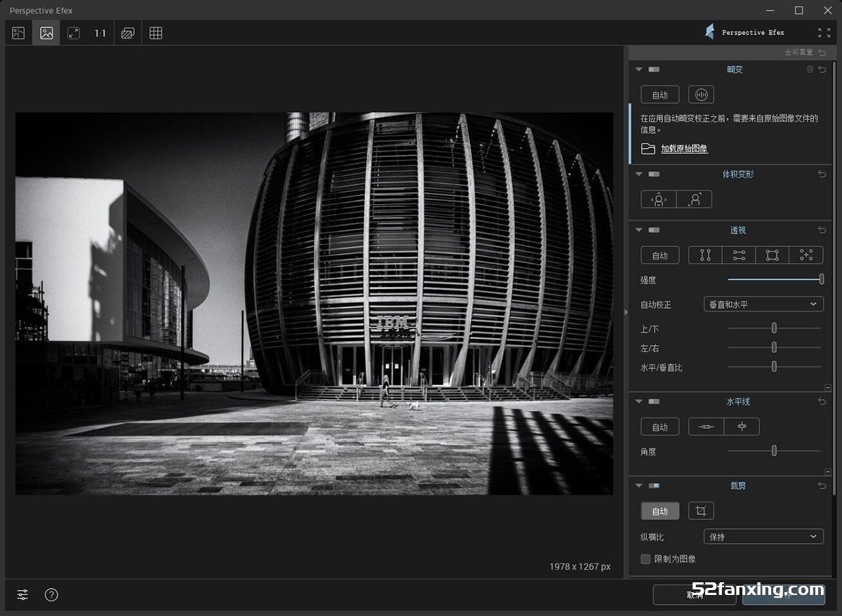
Task: Reset the 水平线 section with undo arrow
Action: pyautogui.click(x=822, y=401)
